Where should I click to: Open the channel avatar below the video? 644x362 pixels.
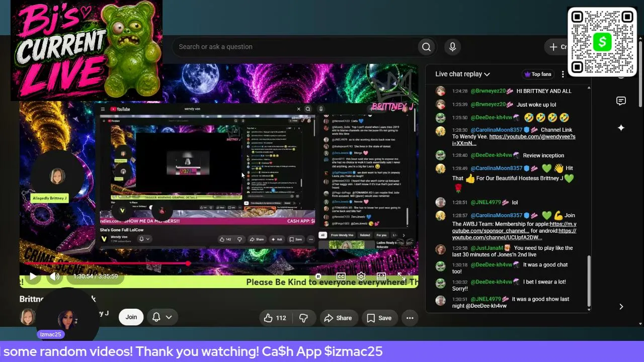(x=28, y=317)
